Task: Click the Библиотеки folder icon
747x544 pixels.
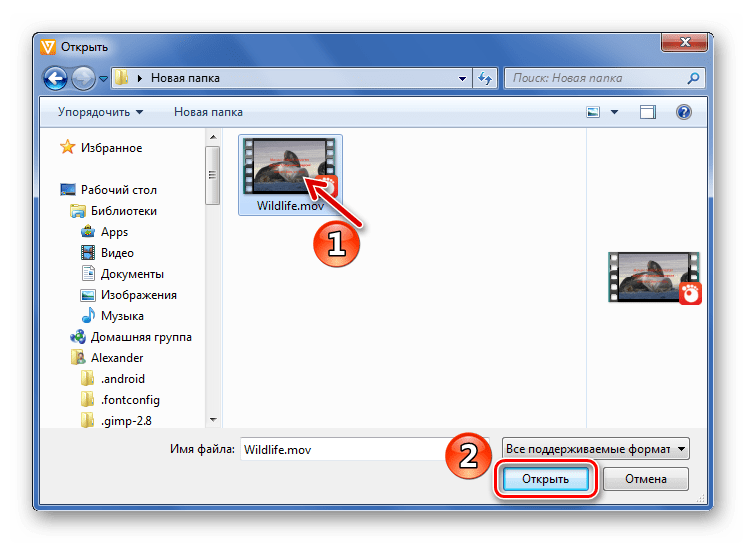Action: (78, 211)
